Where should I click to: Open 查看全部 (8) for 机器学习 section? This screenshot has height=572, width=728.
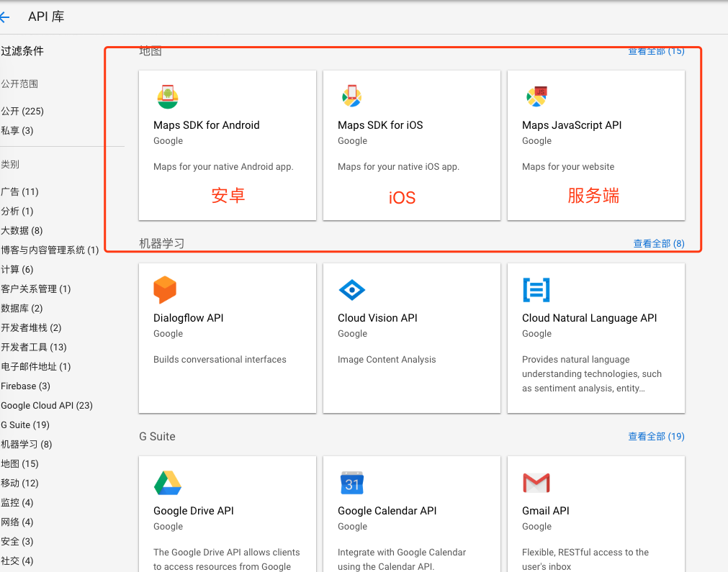pyautogui.click(x=659, y=244)
